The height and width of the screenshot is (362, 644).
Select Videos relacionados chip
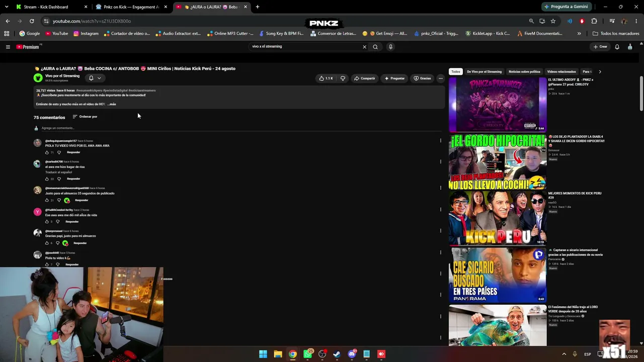click(561, 72)
